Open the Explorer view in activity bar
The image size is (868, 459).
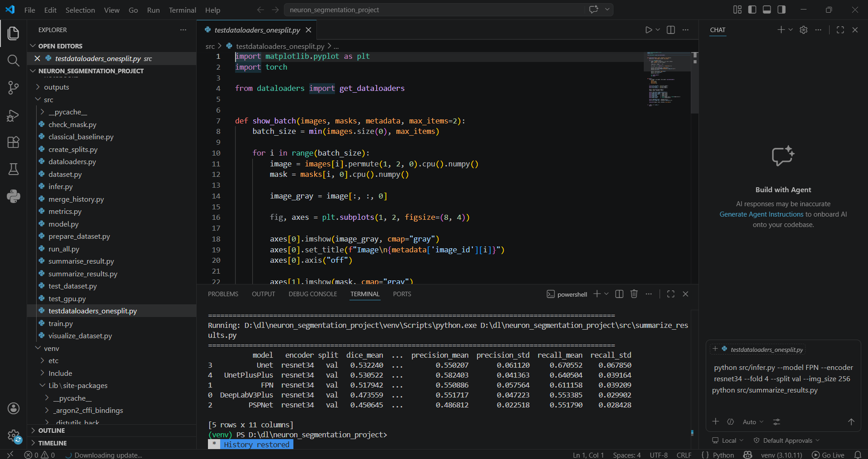[x=14, y=33]
